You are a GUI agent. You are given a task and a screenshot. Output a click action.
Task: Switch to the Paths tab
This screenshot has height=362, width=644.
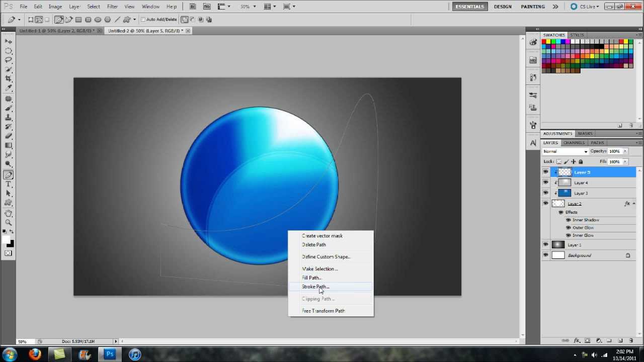pyautogui.click(x=597, y=143)
